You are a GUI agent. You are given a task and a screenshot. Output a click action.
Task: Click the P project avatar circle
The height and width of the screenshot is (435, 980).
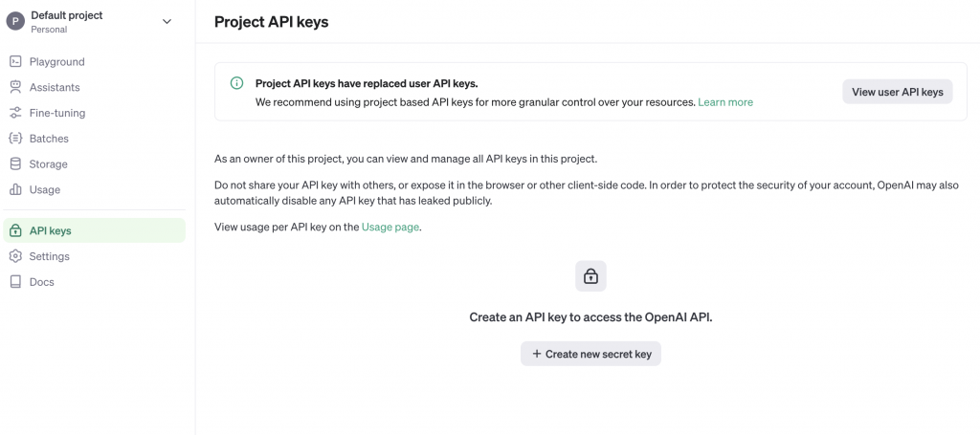point(15,21)
